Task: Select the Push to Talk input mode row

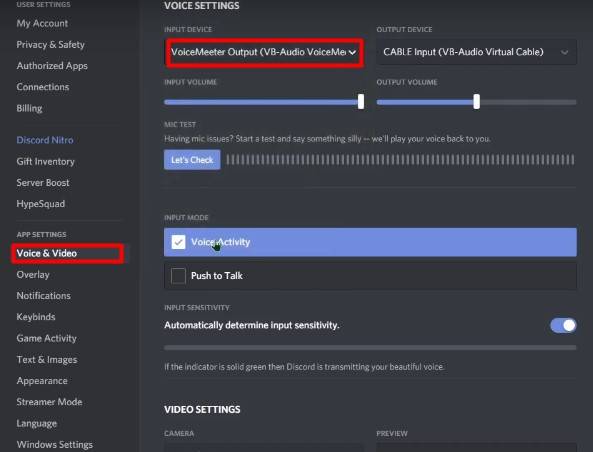Action: 370,276
